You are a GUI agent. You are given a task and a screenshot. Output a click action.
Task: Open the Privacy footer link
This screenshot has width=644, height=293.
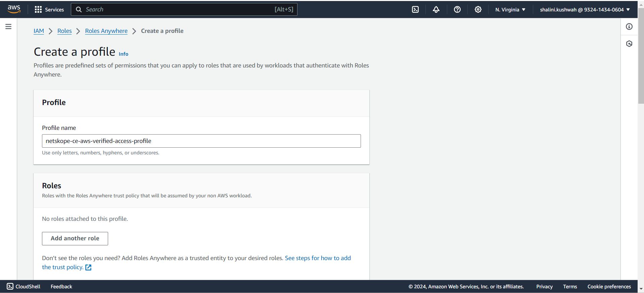coord(544,287)
